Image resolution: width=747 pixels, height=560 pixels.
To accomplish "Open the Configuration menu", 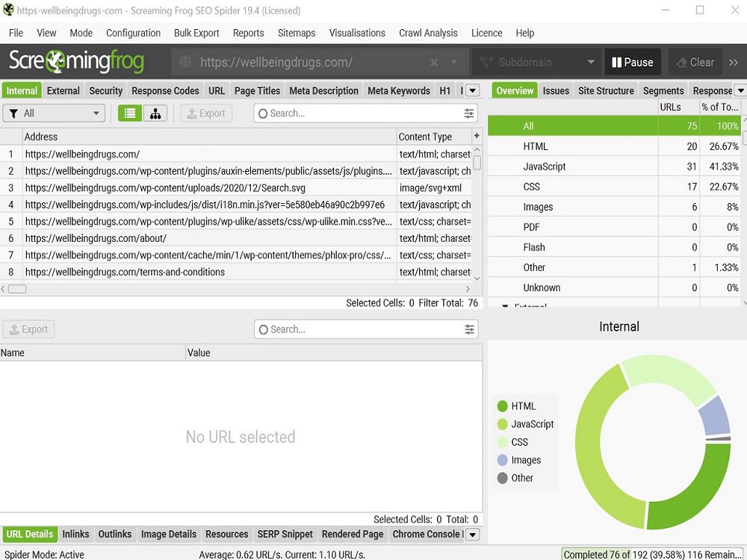I will tap(134, 33).
